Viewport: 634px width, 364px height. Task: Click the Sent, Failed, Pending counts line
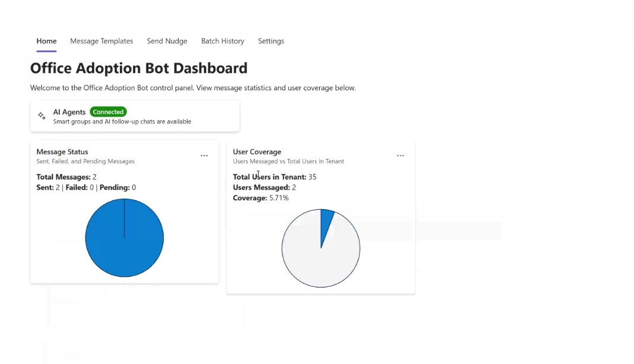point(86,187)
